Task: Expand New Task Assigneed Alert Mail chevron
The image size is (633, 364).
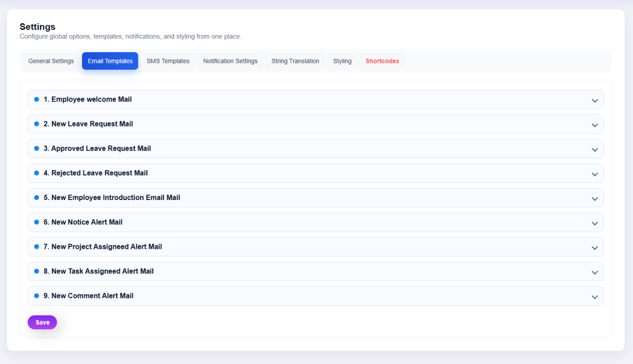Action: (x=595, y=273)
